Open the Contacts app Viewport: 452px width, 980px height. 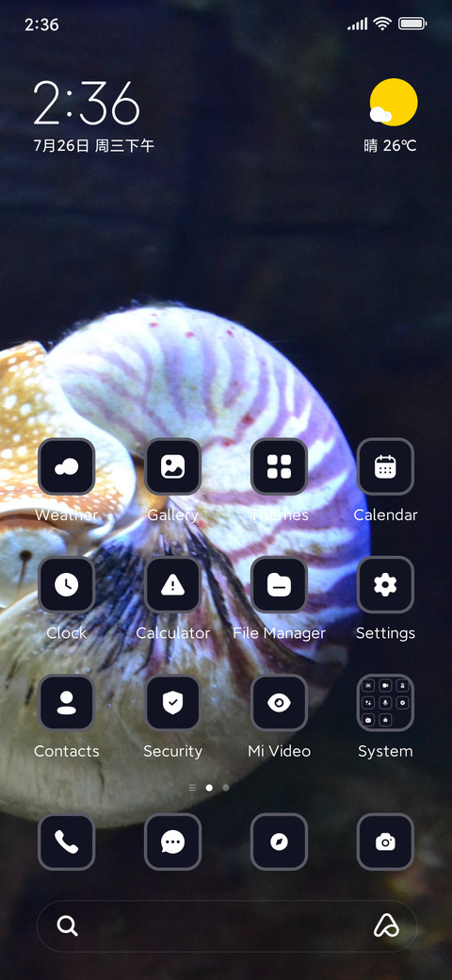(x=66, y=703)
